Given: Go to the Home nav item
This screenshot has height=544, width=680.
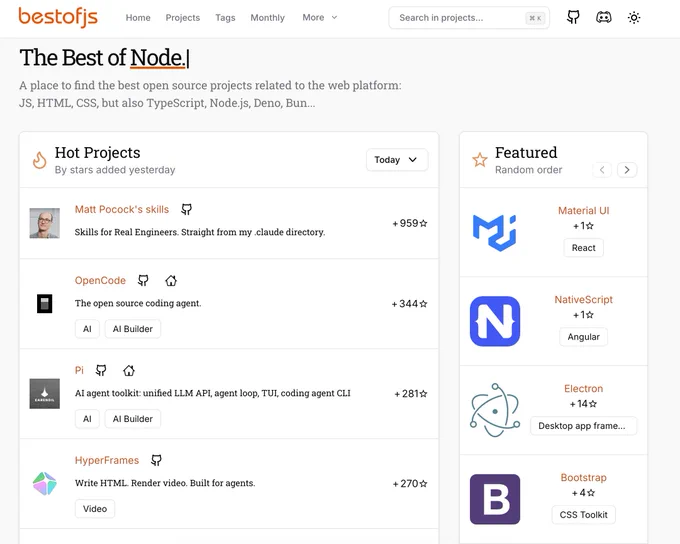Looking at the screenshot, I should coord(138,18).
